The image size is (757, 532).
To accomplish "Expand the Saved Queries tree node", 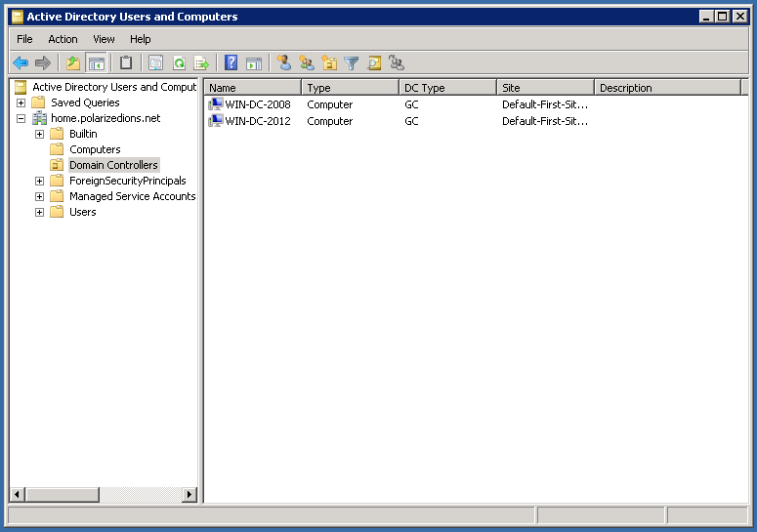I will pos(21,102).
